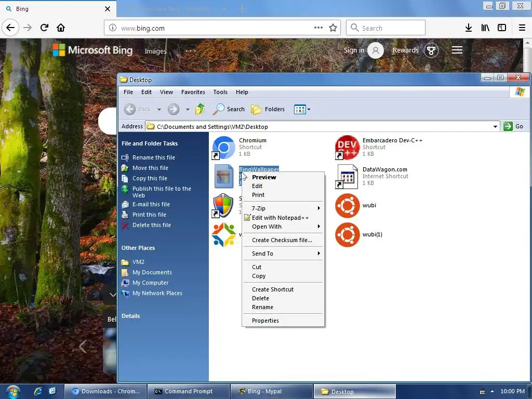Click the Windows Start orb
Screen dimensions: 532x399
point(12,392)
